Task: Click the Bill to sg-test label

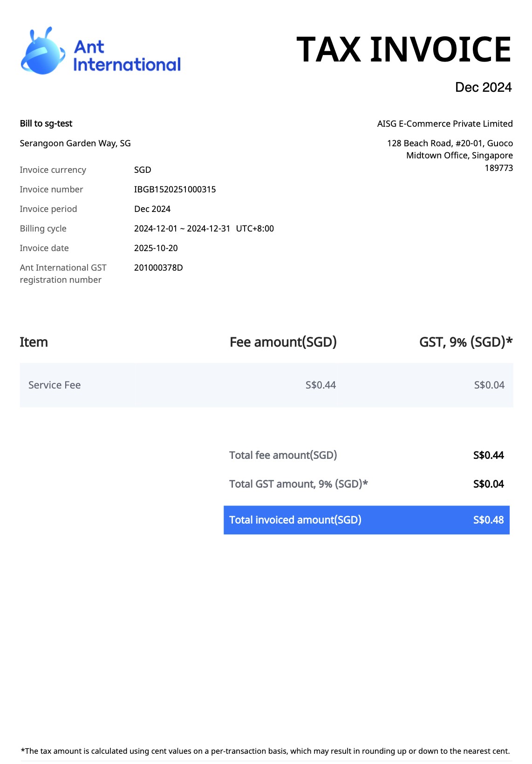Action: pos(46,123)
